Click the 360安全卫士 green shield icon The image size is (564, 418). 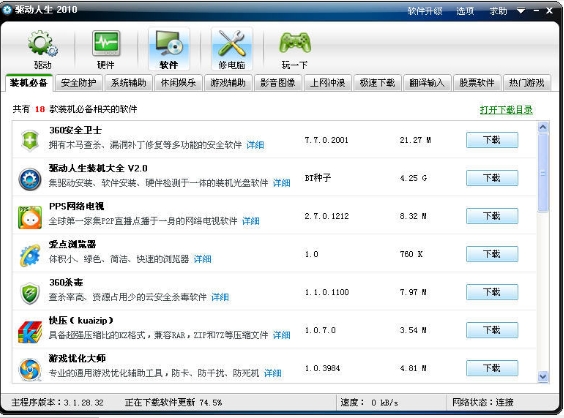tap(30, 140)
